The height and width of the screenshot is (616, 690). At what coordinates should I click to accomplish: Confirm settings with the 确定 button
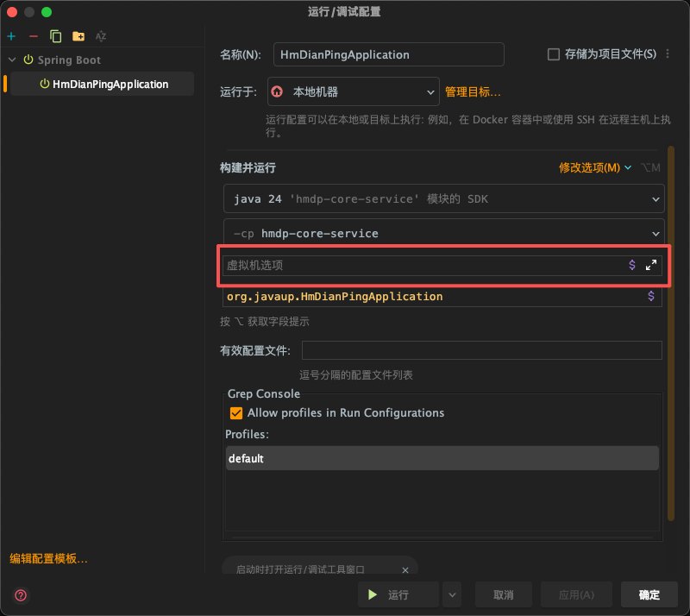tap(649, 594)
